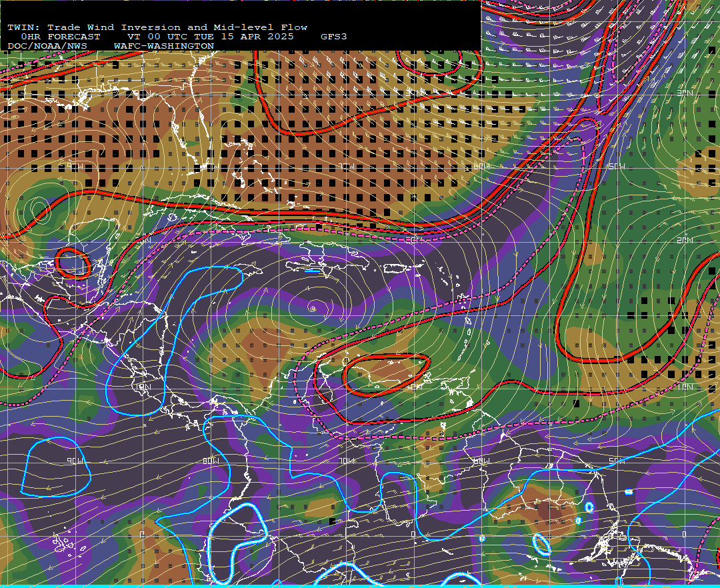Select the 60W longitude label in the upper row

pyautogui.click(x=481, y=166)
